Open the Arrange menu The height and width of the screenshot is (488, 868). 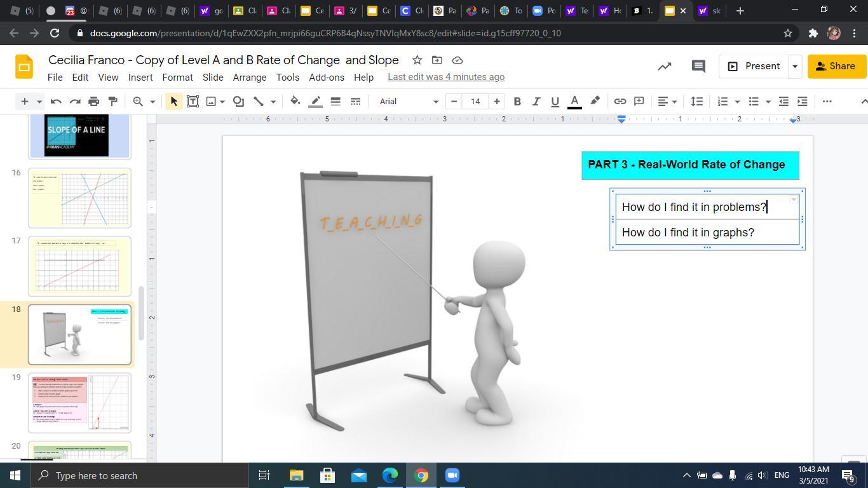(250, 77)
